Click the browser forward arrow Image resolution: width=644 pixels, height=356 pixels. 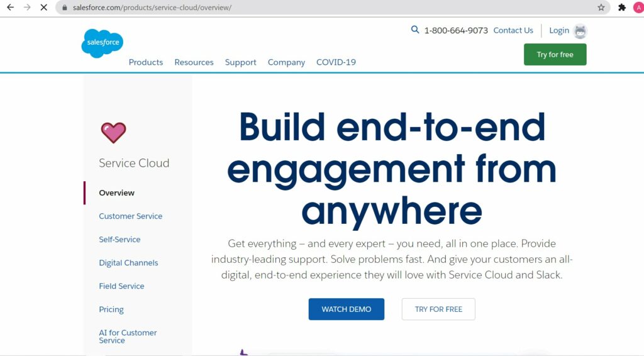point(27,8)
